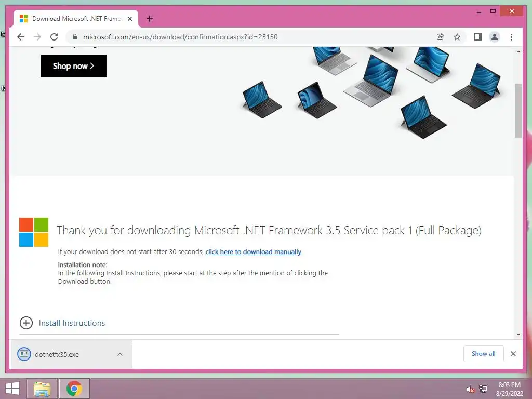Close the downloads bar

point(513,354)
